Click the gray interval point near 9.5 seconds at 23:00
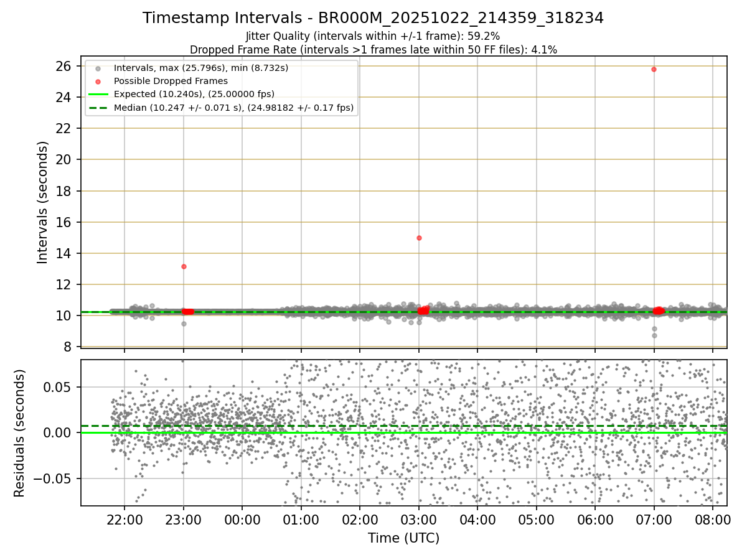The height and width of the screenshot is (560, 747). 184,324
